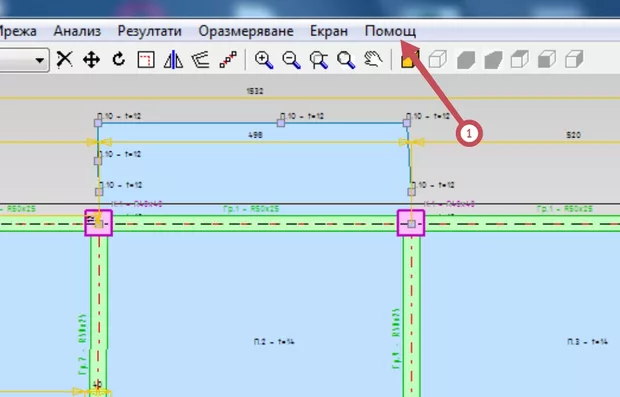This screenshot has height=397, width=620.
Task: Choose the cube view with gray front face
Action: coord(547,60)
